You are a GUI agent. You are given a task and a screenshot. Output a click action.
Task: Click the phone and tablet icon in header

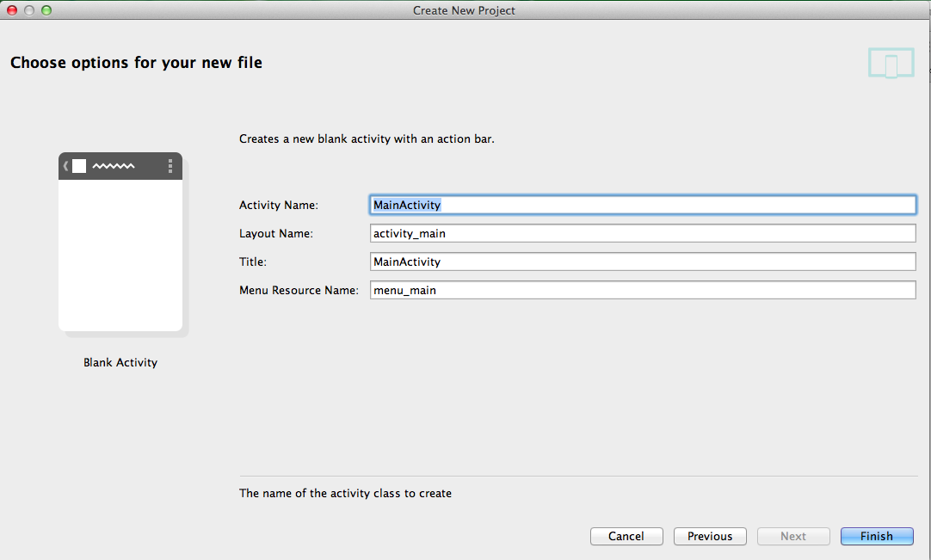(x=891, y=64)
